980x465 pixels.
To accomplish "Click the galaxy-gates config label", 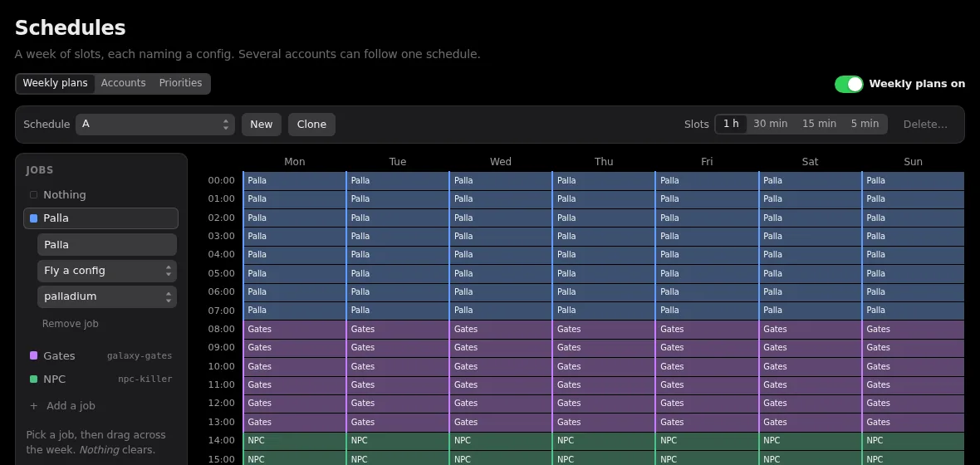I will coord(140,356).
